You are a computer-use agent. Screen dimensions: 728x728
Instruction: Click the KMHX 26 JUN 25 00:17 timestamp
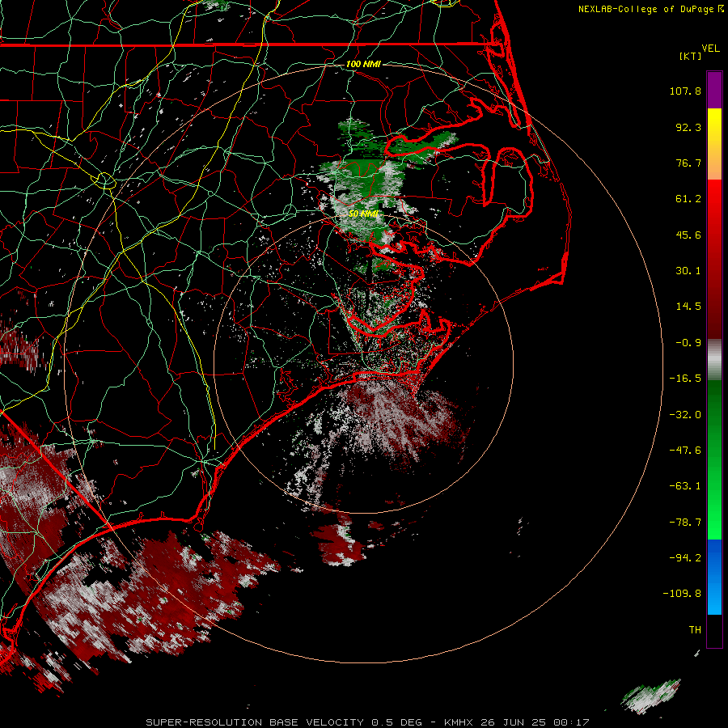pos(516,722)
